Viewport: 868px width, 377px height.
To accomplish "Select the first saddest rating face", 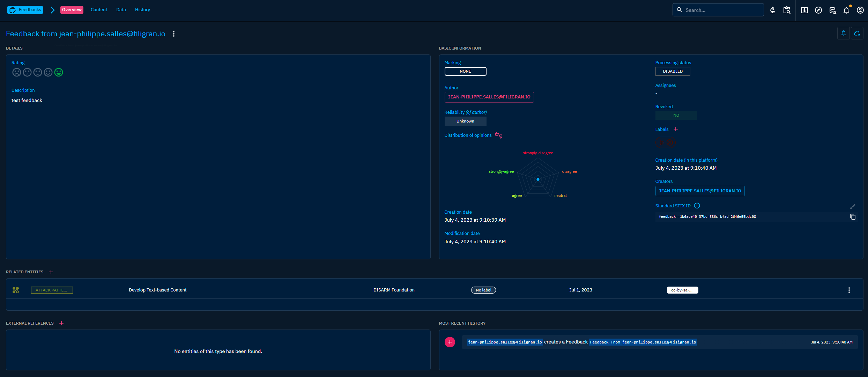I will point(16,72).
